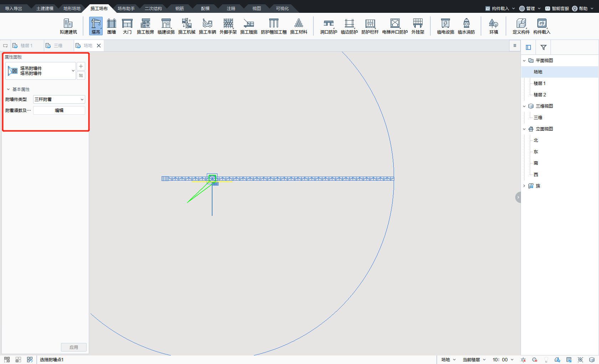Select the 塔吊 tower crane tool
The image size is (599, 364).
click(x=96, y=26)
